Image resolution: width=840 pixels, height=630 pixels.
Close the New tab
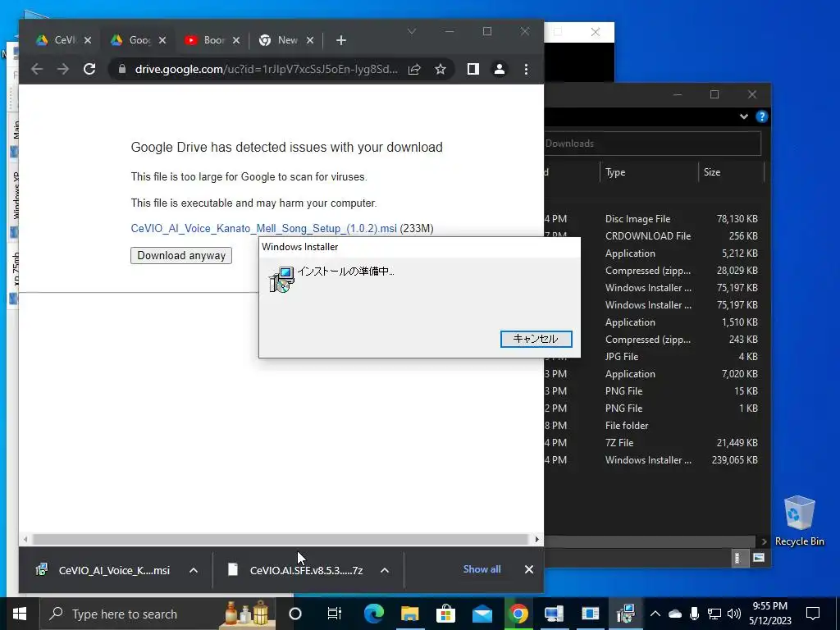(310, 40)
